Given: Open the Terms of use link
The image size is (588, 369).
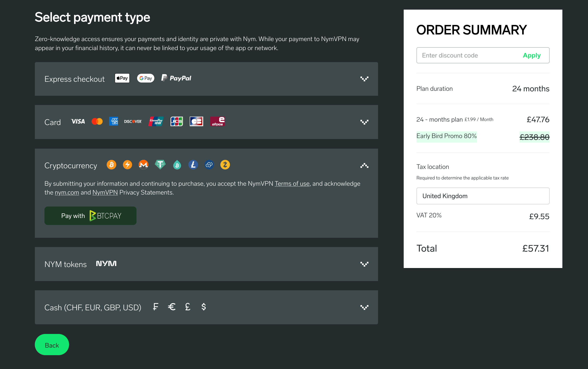Looking at the screenshot, I should (292, 183).
